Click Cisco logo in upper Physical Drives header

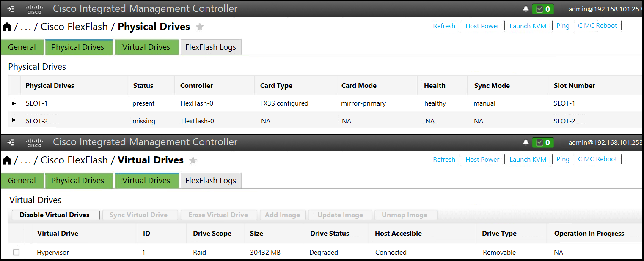click(x=34, y=9)
